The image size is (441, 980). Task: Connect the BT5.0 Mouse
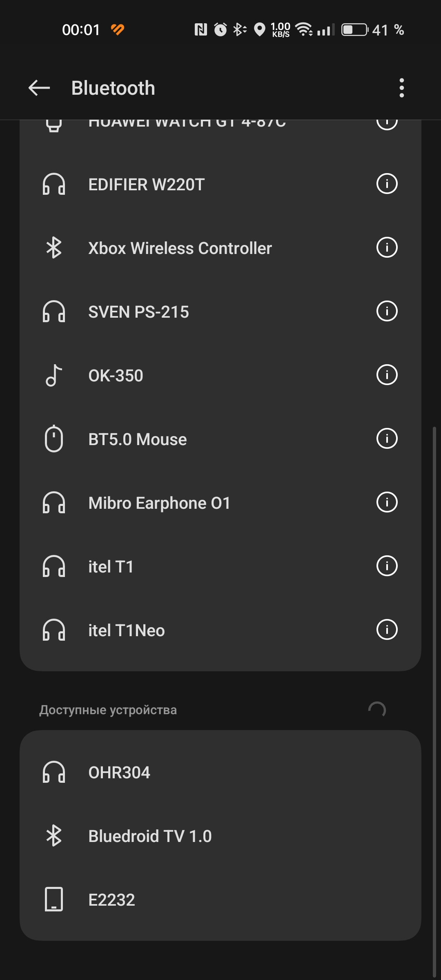point(196,439)
